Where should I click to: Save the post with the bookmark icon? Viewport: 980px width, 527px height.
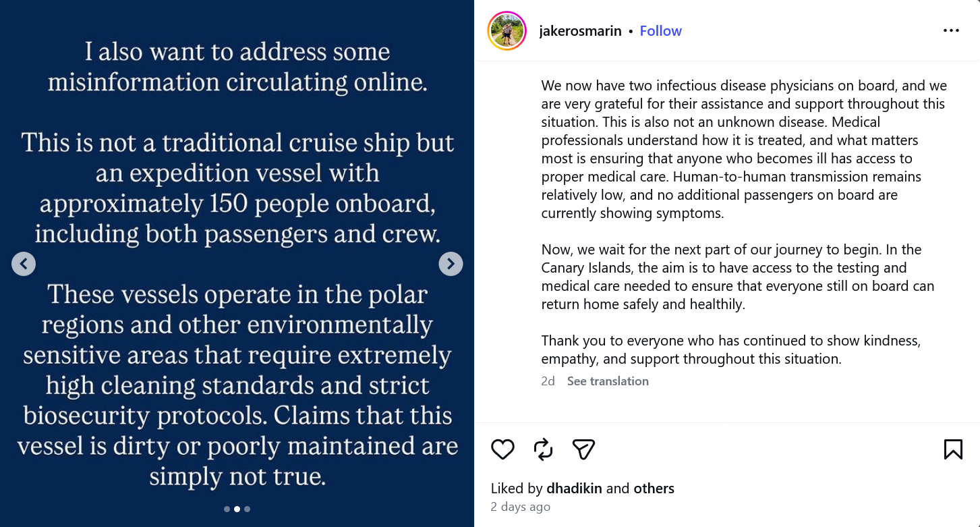[x=953, y=449]
